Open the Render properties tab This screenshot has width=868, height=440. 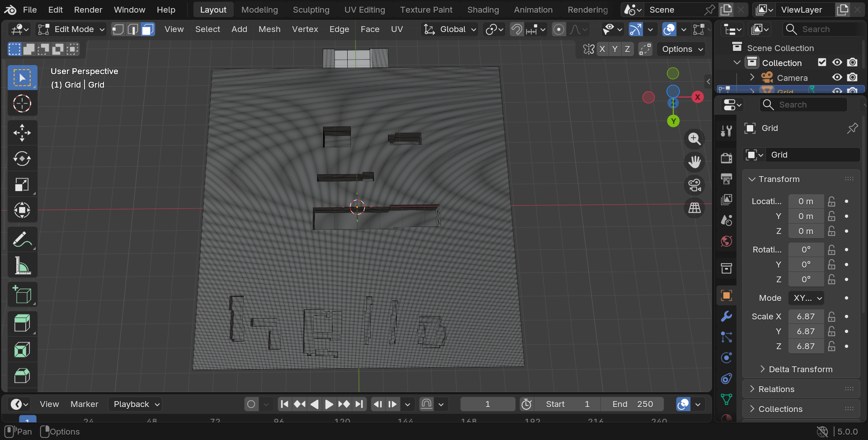[726, 158]
